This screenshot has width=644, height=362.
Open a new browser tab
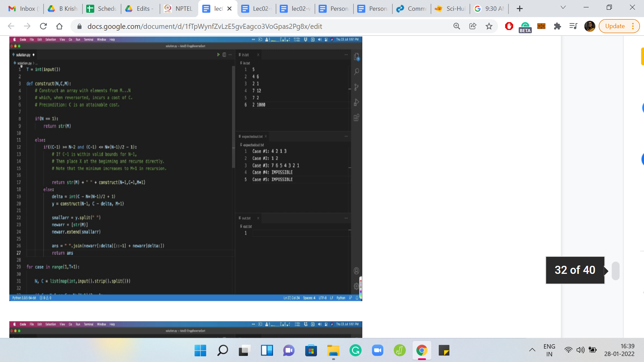tap(520, 9)
